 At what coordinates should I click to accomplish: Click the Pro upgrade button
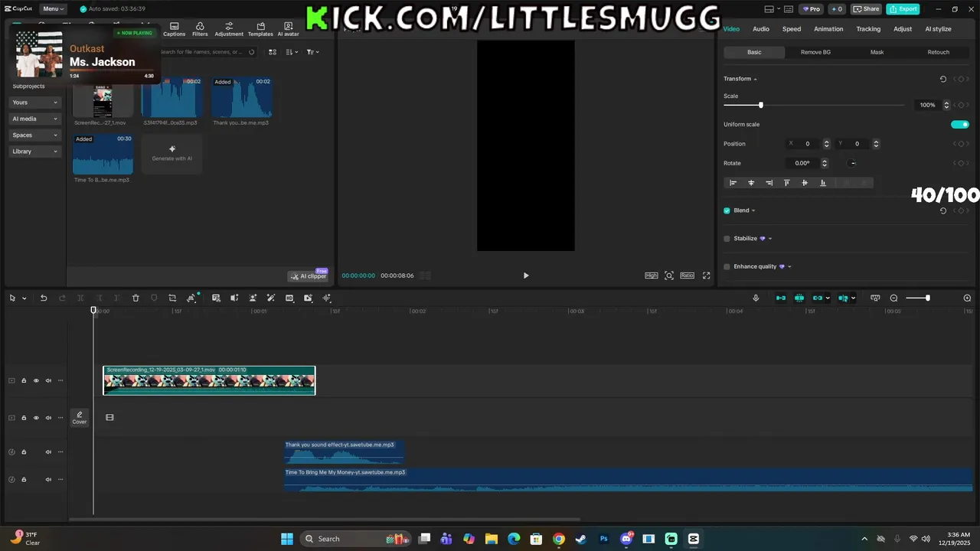(x=812, y=9)
